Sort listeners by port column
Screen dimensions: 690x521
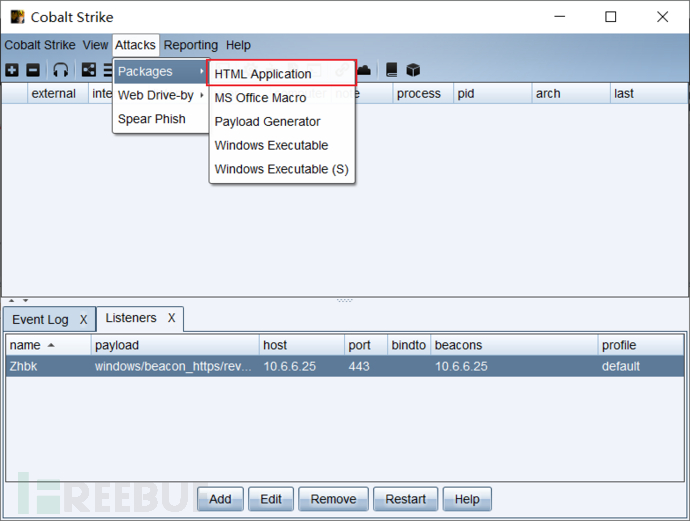[x=366, y=345]
